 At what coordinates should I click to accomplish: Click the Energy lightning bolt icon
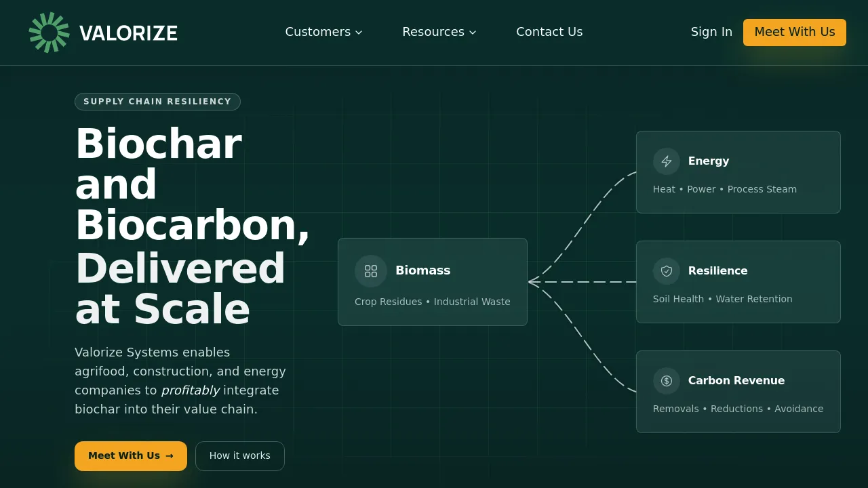tap(667, 161)
